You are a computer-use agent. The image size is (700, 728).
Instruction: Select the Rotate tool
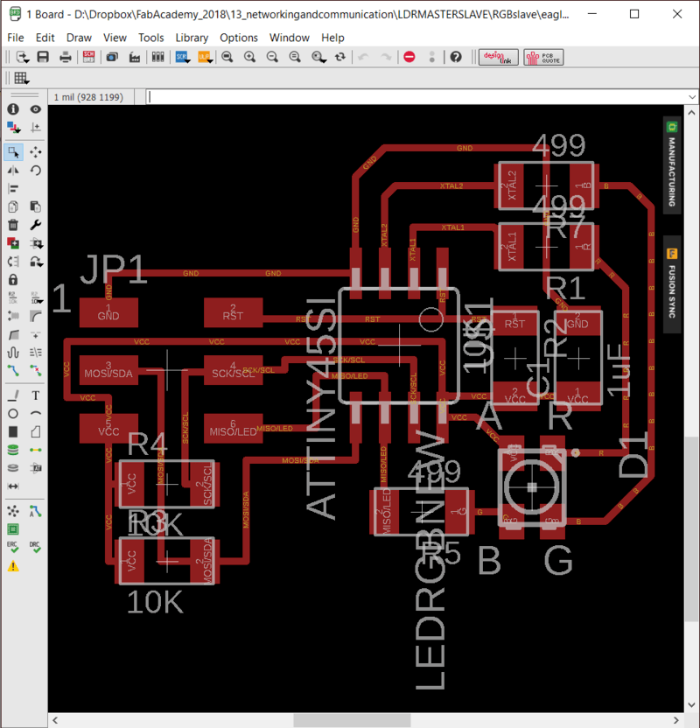pyautogui.click(x=36, y=171)
